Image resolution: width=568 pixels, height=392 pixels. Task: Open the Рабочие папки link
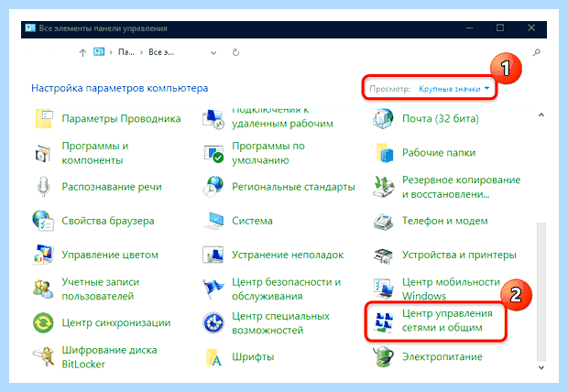click(x=439, y=153)
